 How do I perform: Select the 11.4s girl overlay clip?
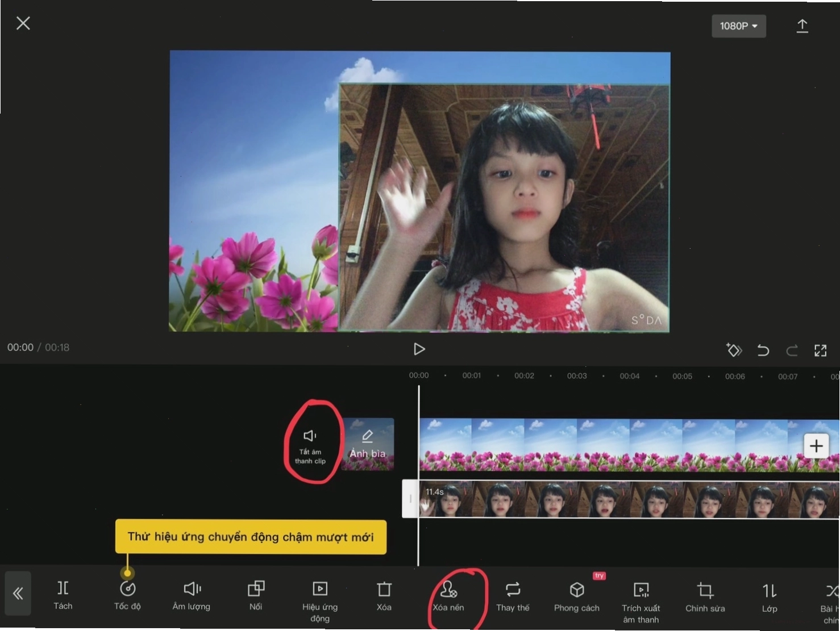629,499
